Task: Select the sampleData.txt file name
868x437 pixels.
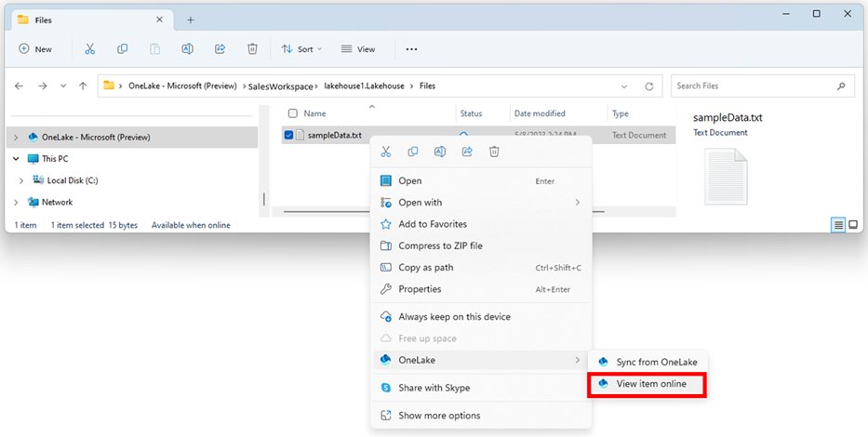Action: coord(335,135)
